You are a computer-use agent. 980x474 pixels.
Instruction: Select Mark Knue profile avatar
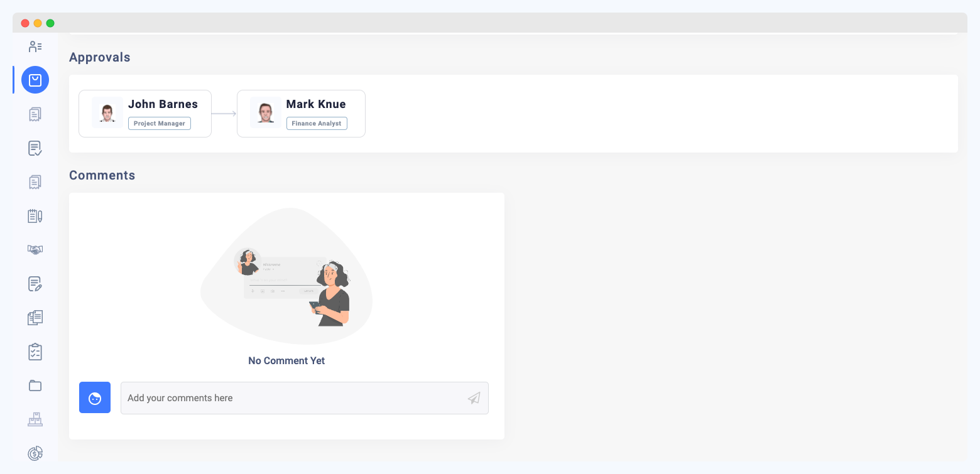pos(265,112)
